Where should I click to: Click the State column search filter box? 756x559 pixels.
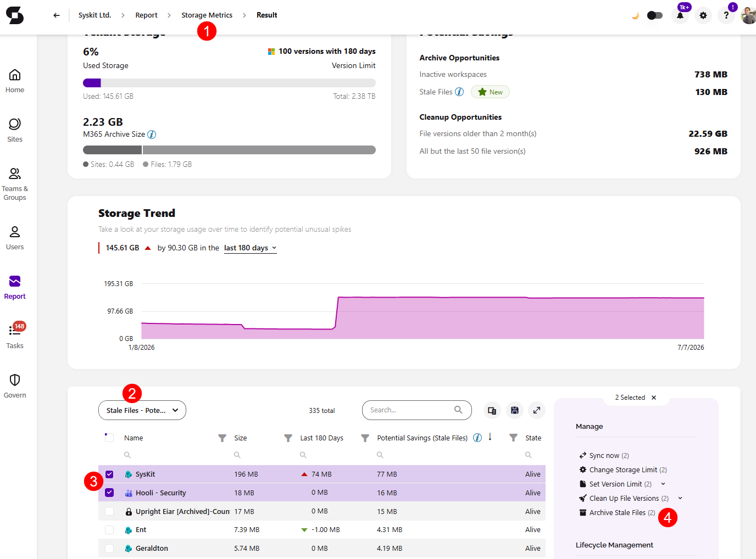click(533, 455)
